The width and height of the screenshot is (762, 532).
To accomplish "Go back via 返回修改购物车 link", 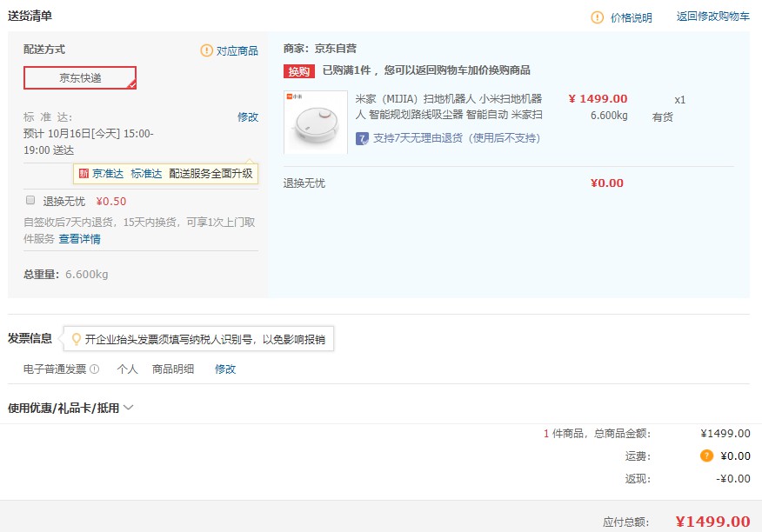I will pos(713,17).
